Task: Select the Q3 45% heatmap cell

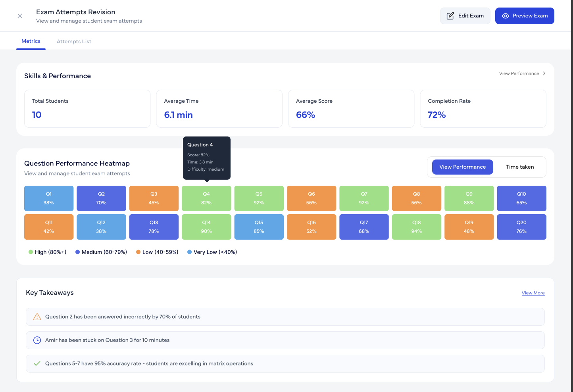Action: (x=154, y=198)
